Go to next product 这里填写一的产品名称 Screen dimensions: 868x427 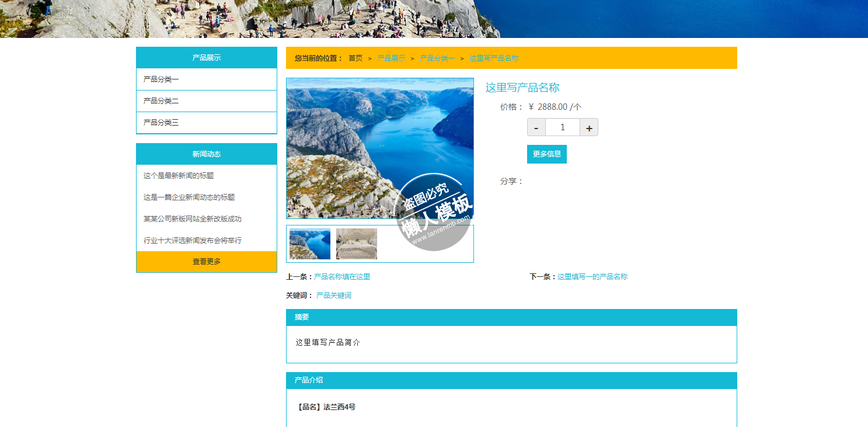pos(592,277)
